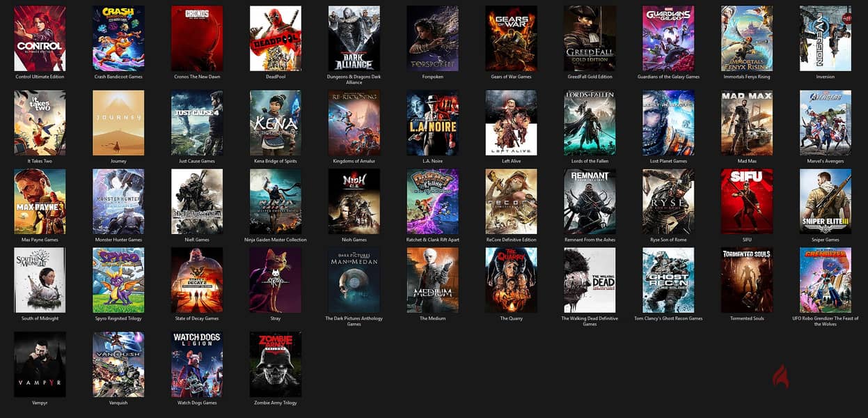Open Dungeons & Dragons Dark Alliance cover
The image size is (868, 418).
tap(354, 38)
